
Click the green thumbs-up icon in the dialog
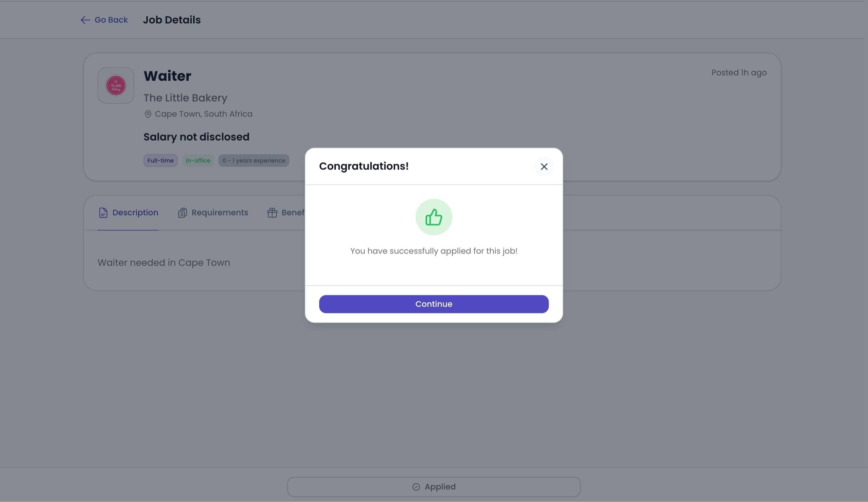coord(434,217)
